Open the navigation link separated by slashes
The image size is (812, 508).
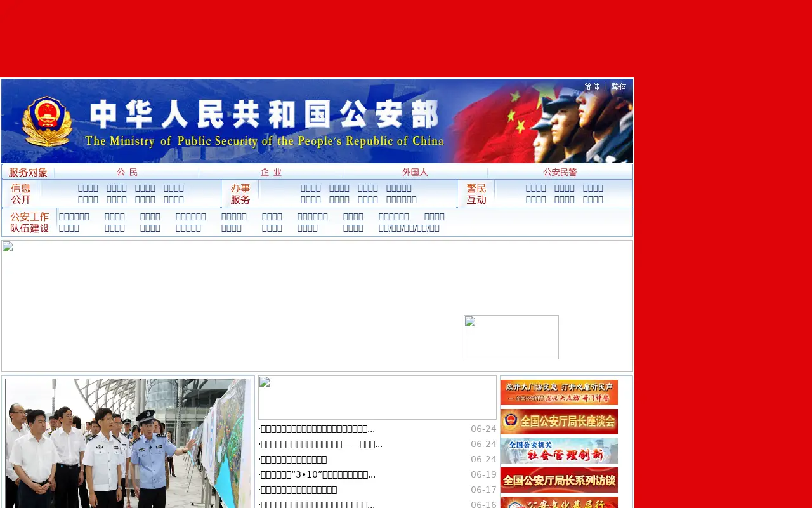tap(409, 229)
